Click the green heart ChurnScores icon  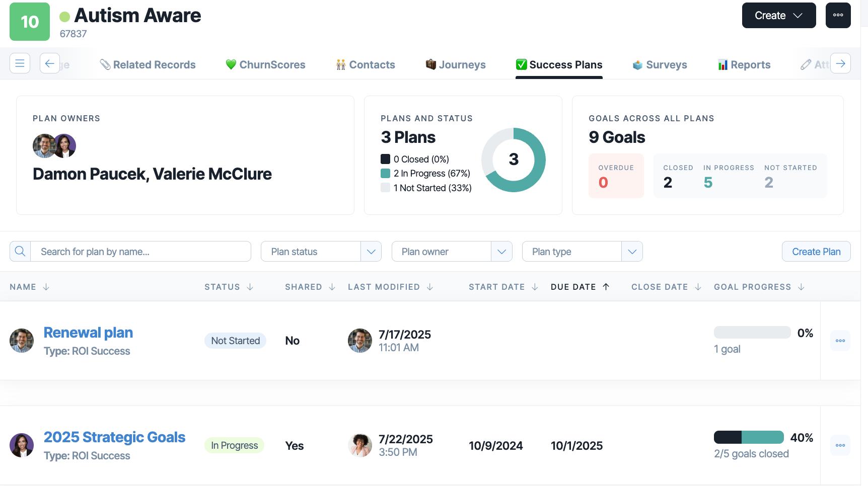231,64
